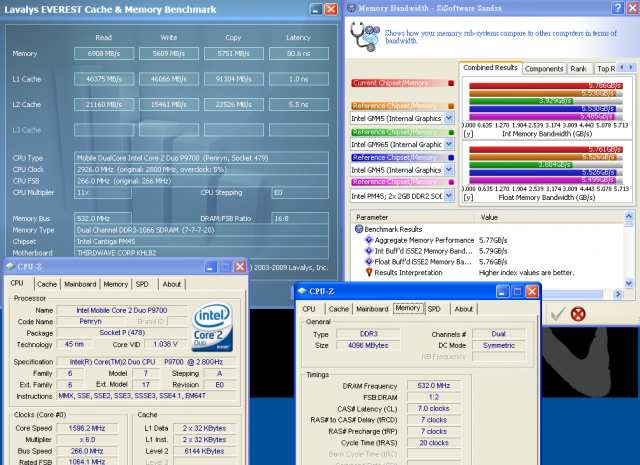Open the Mainboard tab in the CPU-Z processor window
Viewport: 640px width, 465px height.
pos(80,284)
